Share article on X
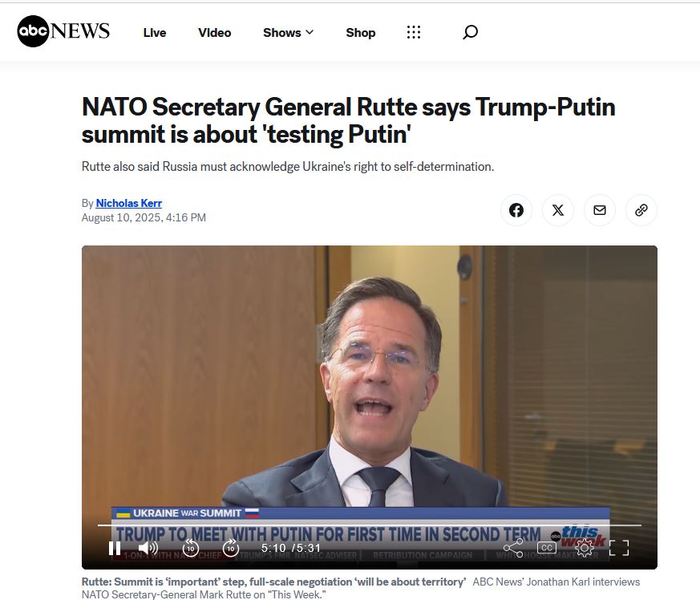Viewport: 700px width, 600px height. point(557,210)
